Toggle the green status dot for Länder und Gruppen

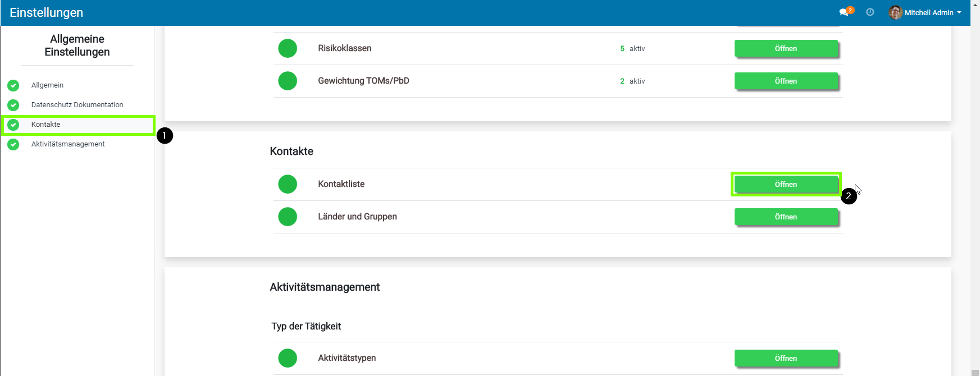288,217
